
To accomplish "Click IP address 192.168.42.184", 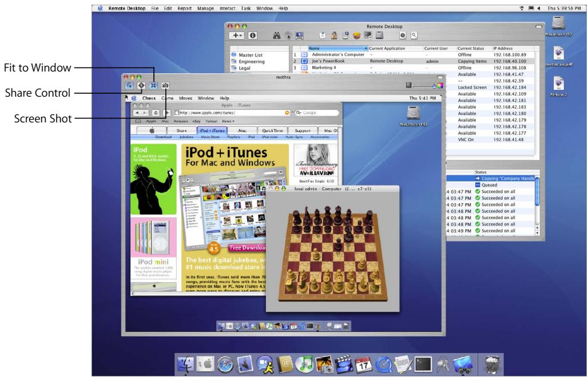I will [x=510, y=88].
